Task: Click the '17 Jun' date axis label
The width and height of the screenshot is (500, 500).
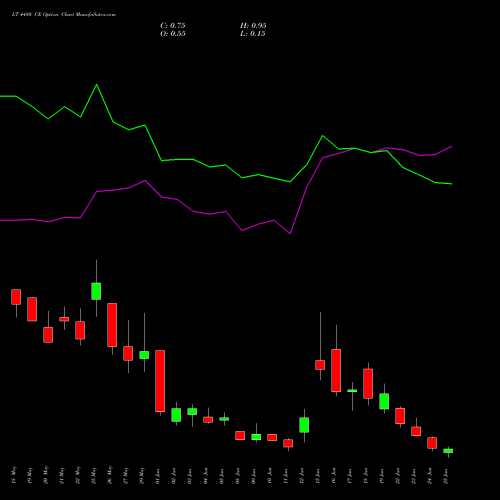Action: [350, 476]
